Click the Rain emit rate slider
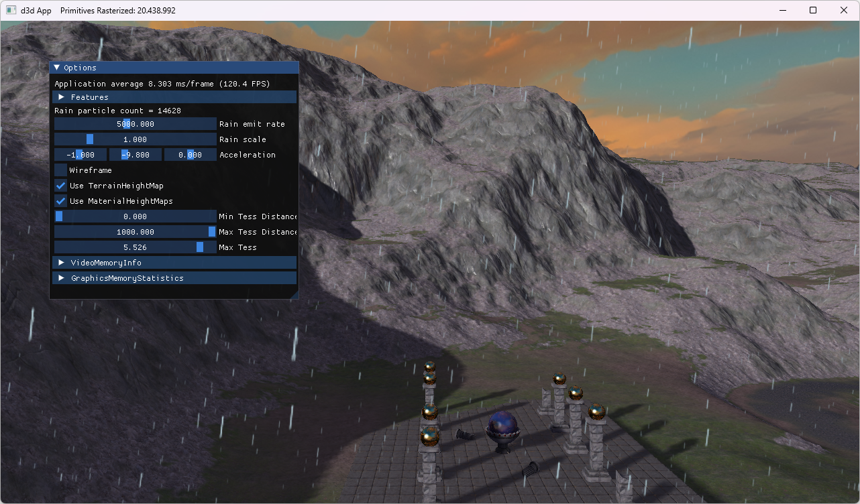This screenshot has height=504, width=860. point(134,123)
